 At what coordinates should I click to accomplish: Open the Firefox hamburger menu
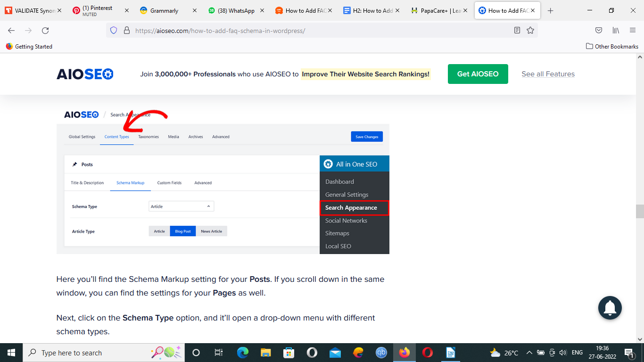click(x=633, y=31)
